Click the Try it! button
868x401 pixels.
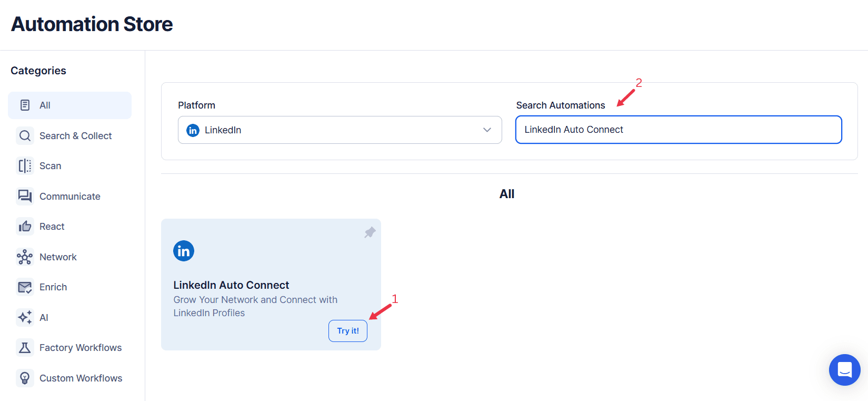tap(347, 330)
